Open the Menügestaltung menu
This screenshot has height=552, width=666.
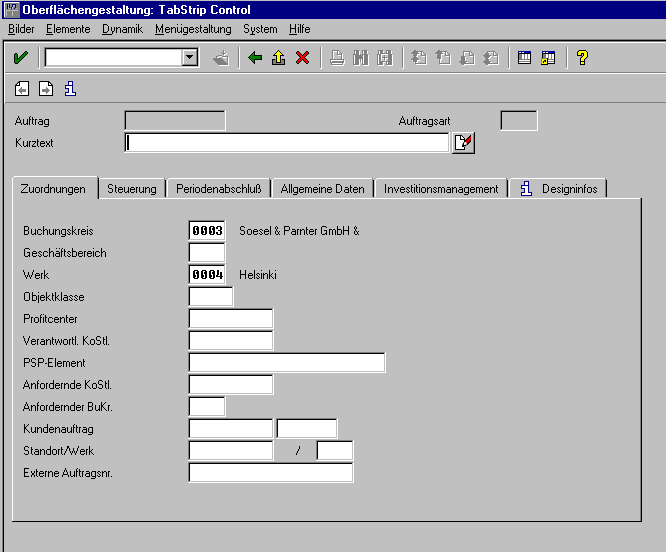[x=193, y=29]
